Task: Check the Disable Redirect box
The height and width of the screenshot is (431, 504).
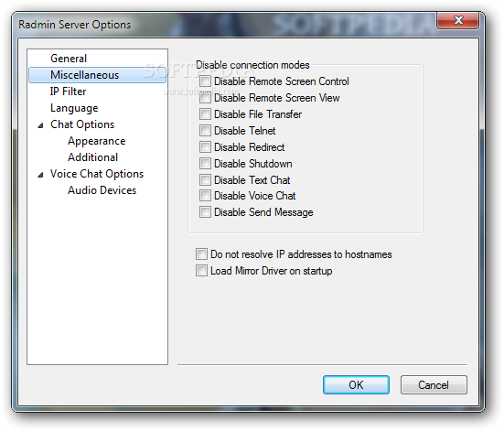Action: pyautogui.click(x=205, y=147)
